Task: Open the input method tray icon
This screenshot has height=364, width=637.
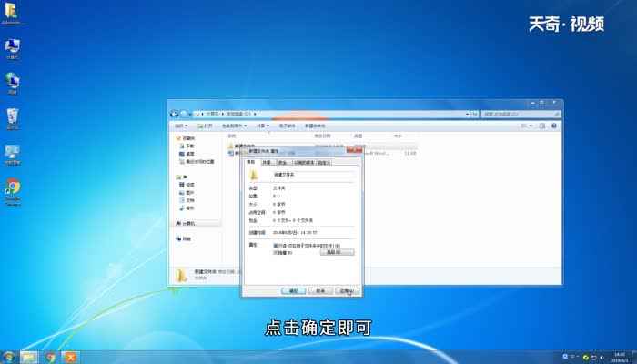Action: pyautogui.click(x=565, y=357)
